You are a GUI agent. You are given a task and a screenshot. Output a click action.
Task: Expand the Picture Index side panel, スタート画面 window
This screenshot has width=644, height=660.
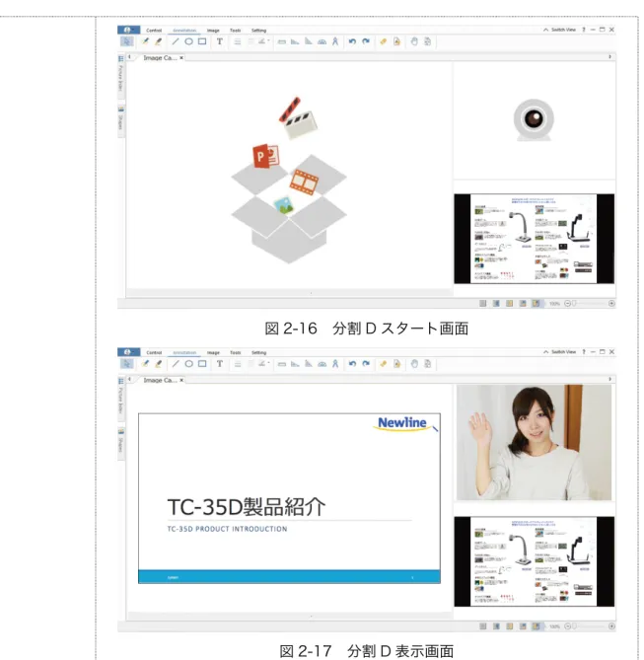[x=120, y=78]
